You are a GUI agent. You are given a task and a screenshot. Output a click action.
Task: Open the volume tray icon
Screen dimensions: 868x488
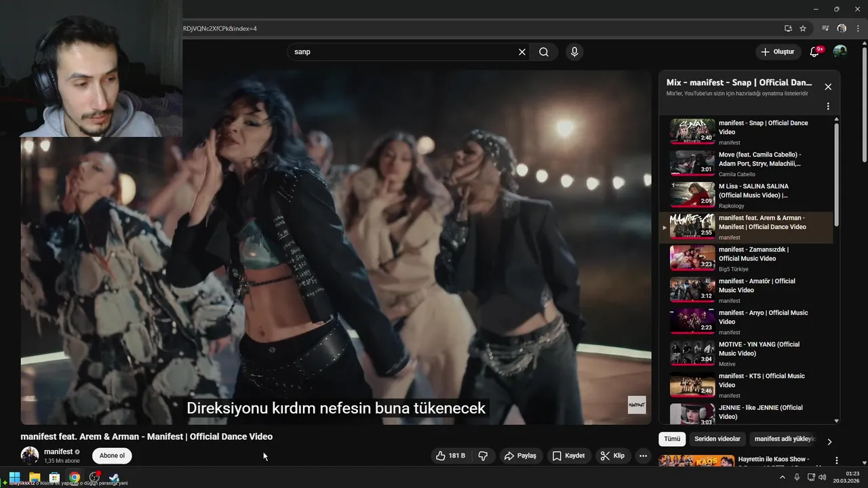pos(823,477)
